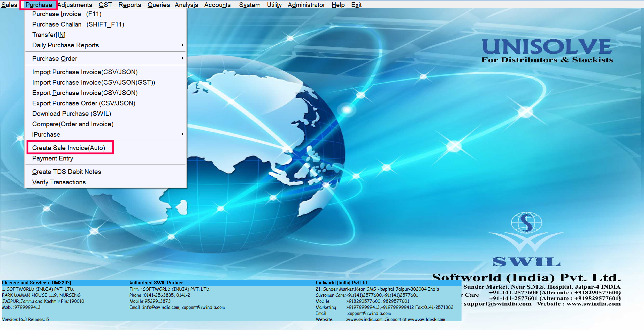Choose Transfer[IN] entry

point(106,35)
